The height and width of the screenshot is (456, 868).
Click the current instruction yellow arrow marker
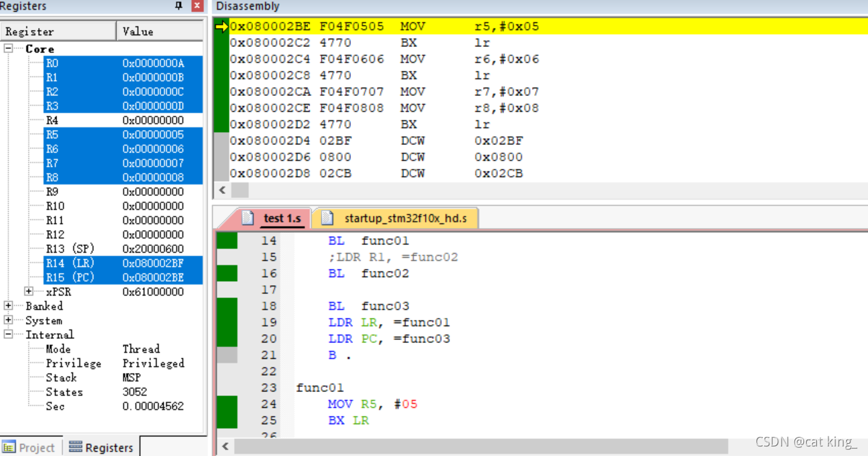point(221,27)
